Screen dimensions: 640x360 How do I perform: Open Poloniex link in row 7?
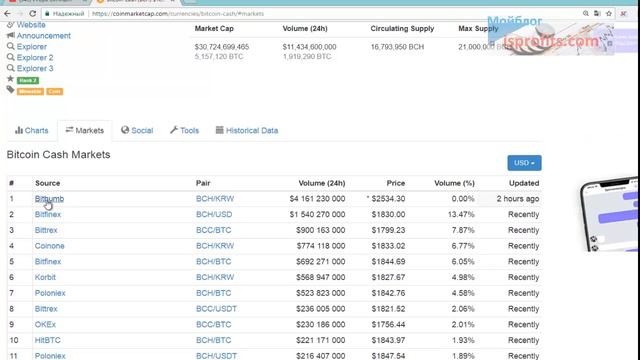coord(50,293)
